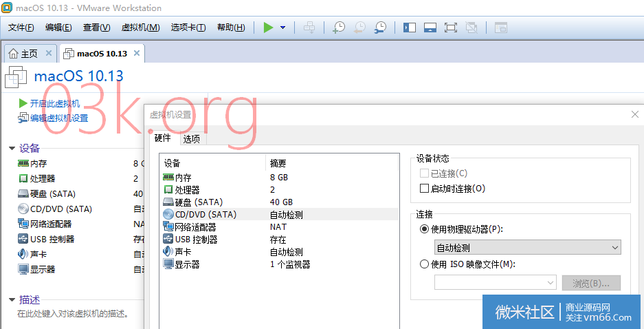Click the Unity mode toolbar icon

471,28
